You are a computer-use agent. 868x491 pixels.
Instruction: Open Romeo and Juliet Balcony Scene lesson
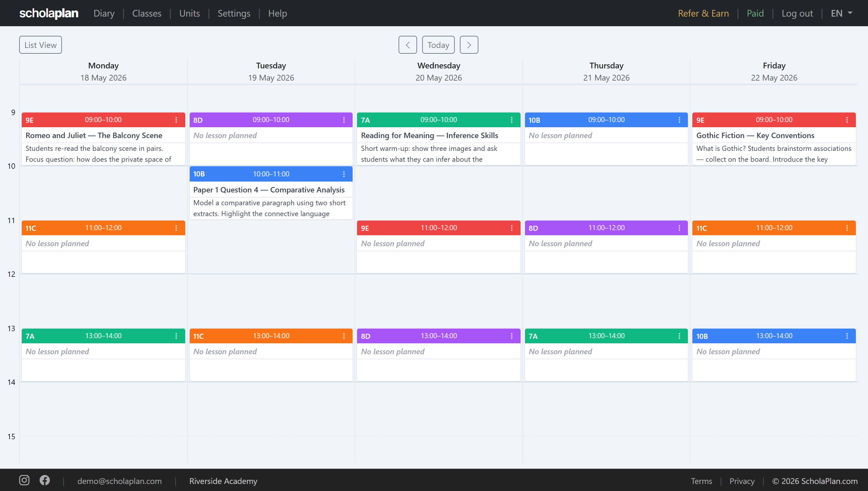point(94,135)
